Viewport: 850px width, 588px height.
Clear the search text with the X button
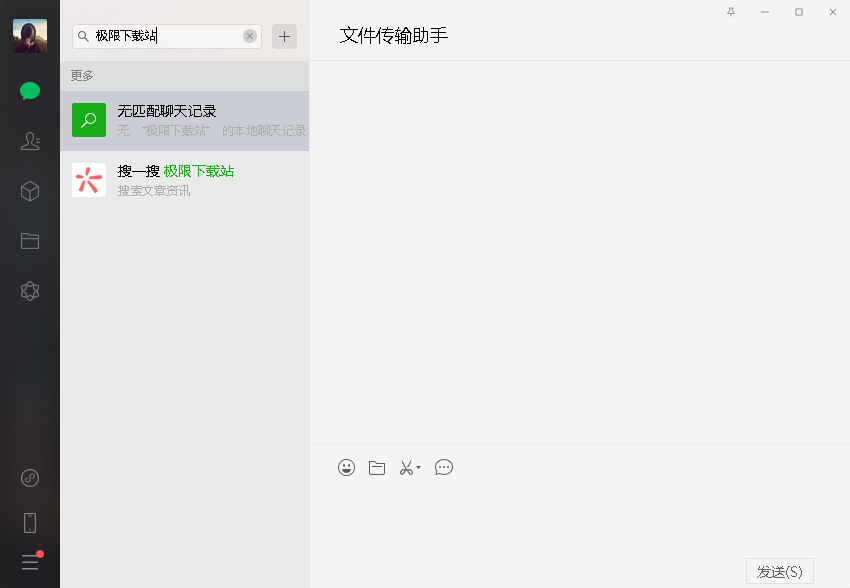250,36
